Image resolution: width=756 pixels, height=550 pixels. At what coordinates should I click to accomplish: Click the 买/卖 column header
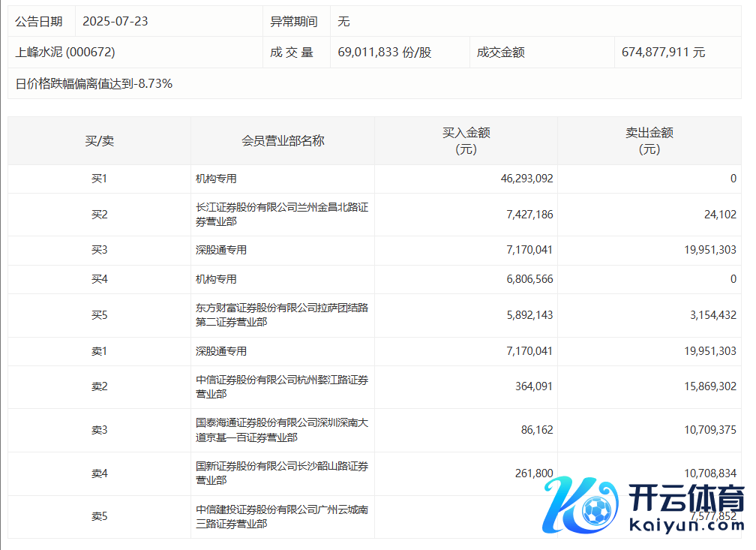click(x=99, y=141)
